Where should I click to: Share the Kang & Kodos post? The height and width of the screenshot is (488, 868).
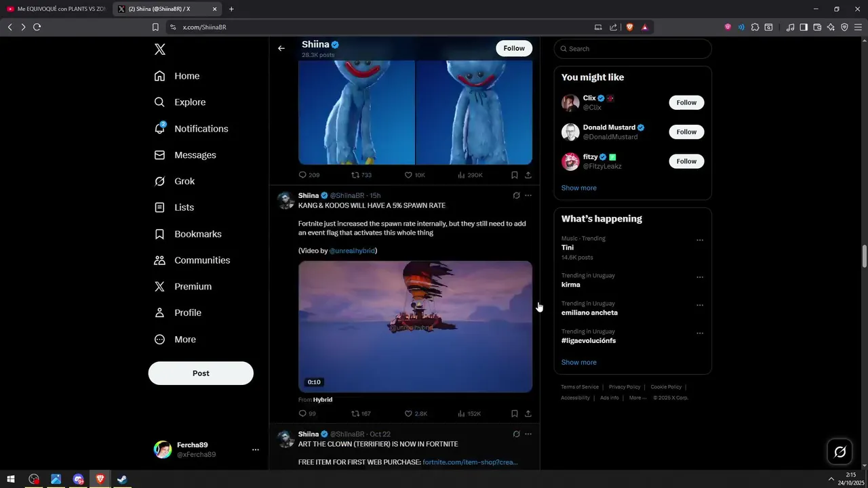point(528,413)
